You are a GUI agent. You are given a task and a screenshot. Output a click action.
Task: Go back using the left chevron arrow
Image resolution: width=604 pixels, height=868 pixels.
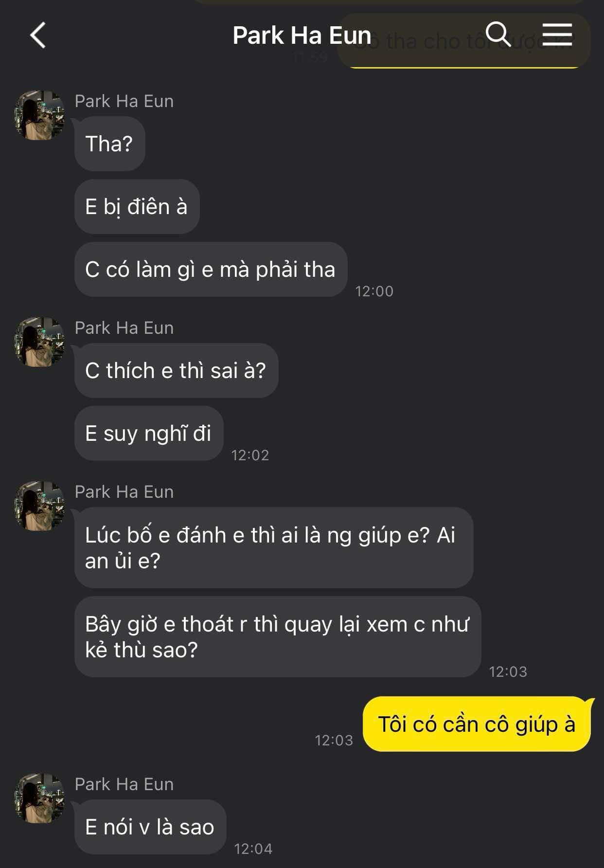coord(38,35)
